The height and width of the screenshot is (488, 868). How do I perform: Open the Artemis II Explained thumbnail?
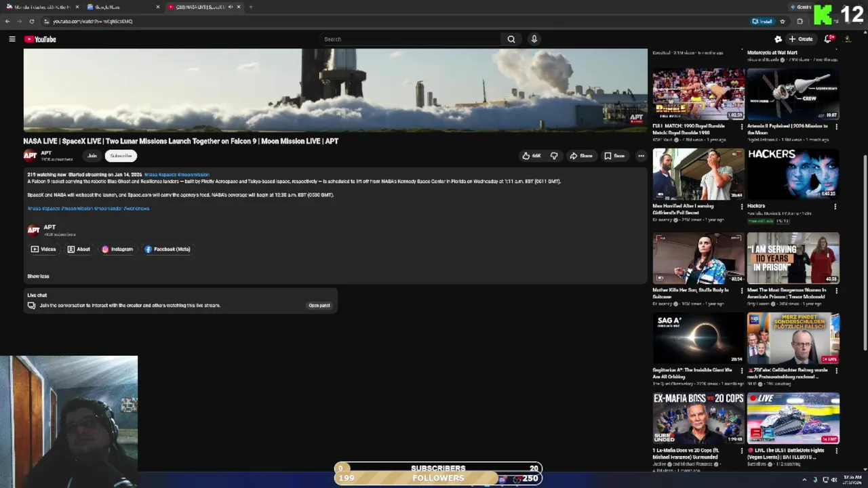(x=793, y=94)
